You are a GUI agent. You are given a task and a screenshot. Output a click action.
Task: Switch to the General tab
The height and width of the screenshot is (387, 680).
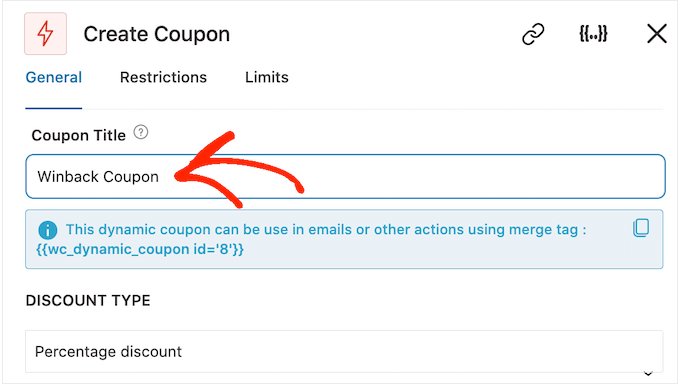54,77
